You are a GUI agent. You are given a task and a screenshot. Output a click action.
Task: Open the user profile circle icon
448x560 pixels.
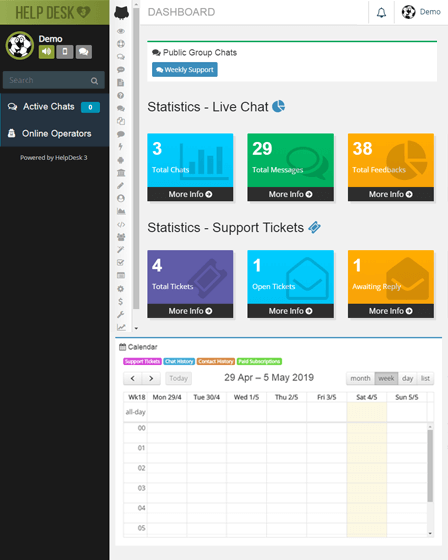coord(121,198)
